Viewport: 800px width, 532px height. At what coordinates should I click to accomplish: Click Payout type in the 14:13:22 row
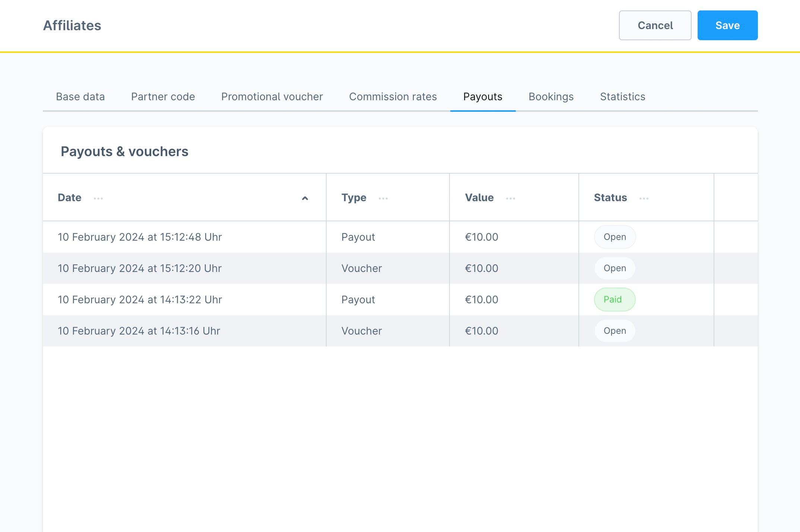point(358,300)
